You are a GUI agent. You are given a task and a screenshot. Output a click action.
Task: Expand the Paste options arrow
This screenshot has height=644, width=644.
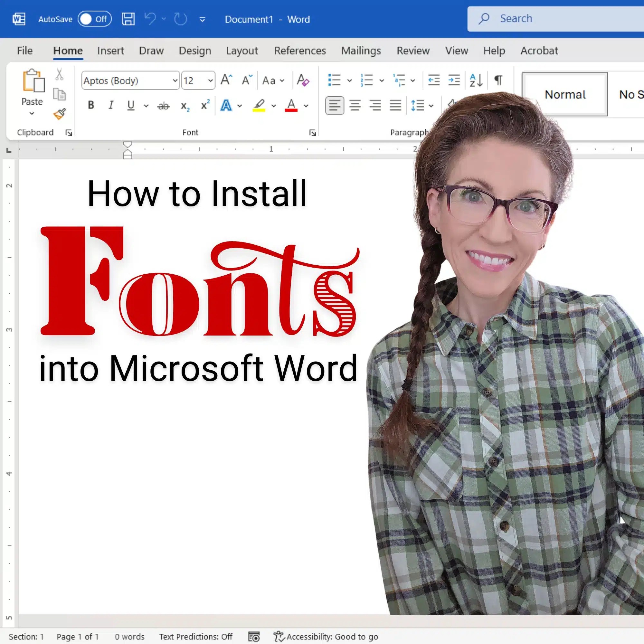32,114
